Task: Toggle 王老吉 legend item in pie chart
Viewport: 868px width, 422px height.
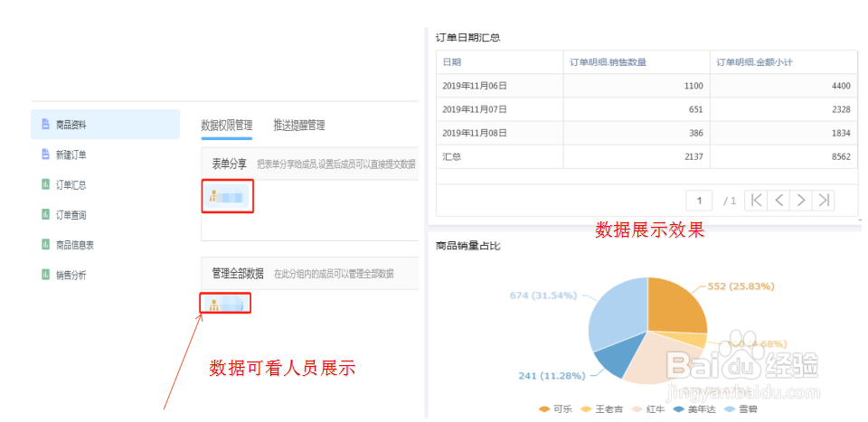Action: (601, 409)
